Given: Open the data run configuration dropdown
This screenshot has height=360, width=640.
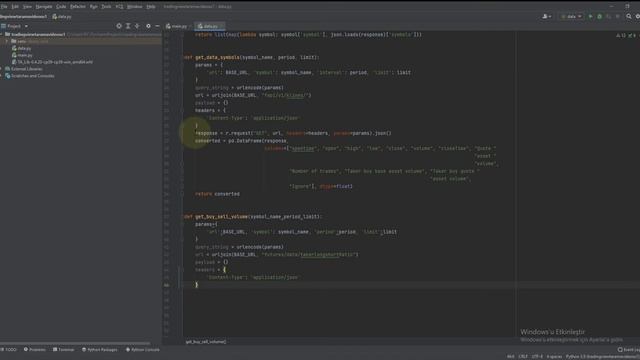Looking at the screenshot, I should 571,17.
